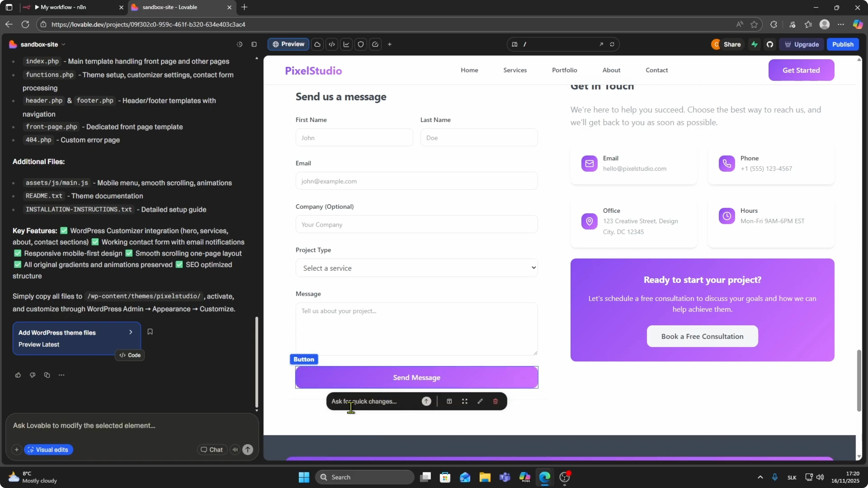Give thumbs down to the response
The width and height of the screenshot is (868, 488).
[32, 375]
